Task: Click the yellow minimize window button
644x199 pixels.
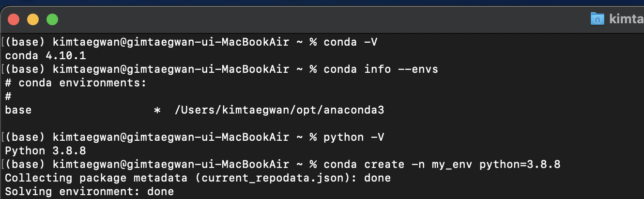Action: pyautogui.click(x=32, y=20)
